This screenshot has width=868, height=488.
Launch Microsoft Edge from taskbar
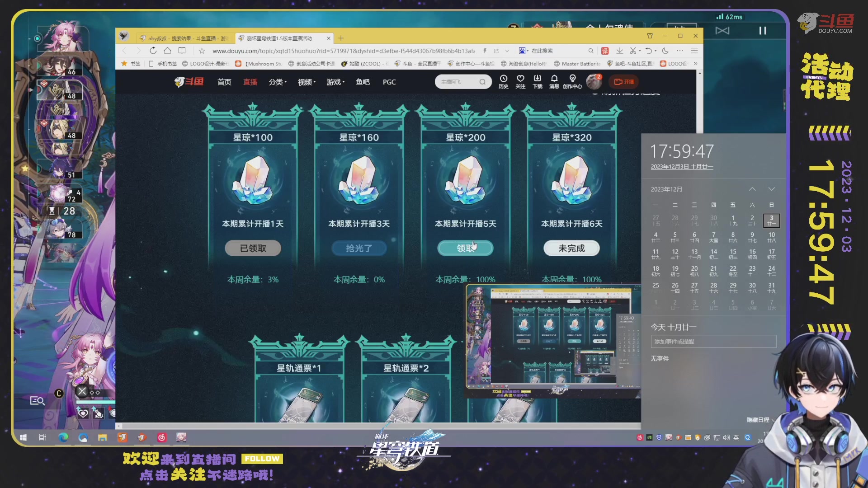click(63, 437)
